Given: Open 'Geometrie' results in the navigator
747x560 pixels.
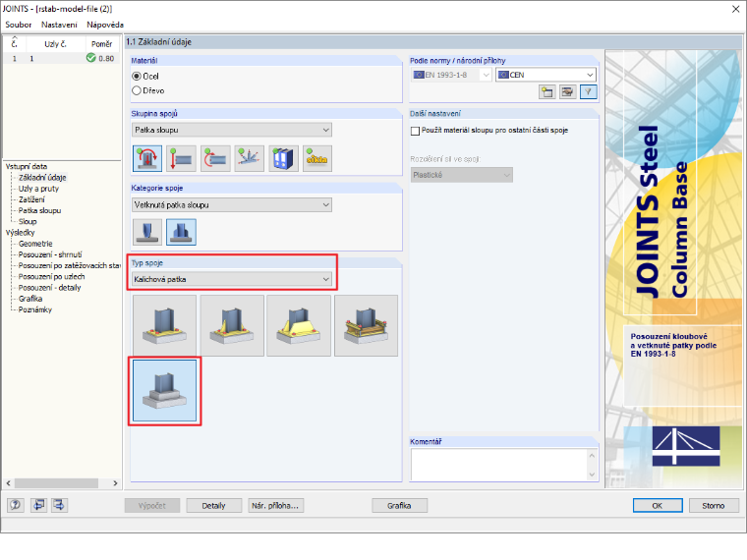Looking at the screenshot, I should point(35,244).
